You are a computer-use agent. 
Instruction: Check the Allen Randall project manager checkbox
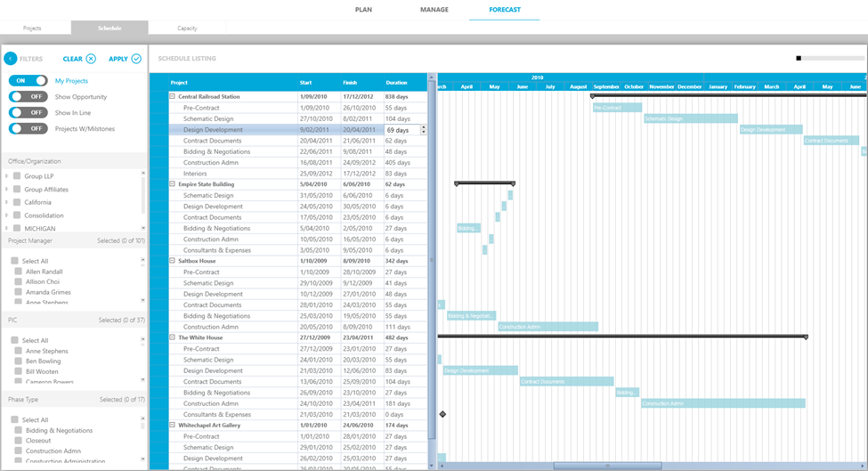pos(19,272)
